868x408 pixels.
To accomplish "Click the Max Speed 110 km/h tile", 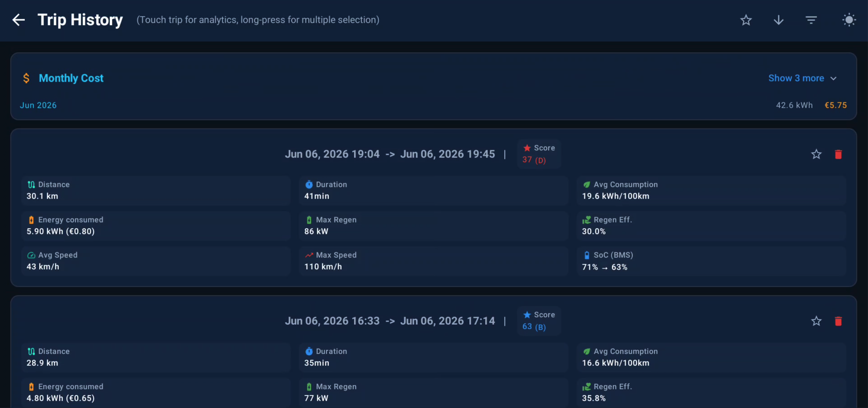I will pos(433,261).
